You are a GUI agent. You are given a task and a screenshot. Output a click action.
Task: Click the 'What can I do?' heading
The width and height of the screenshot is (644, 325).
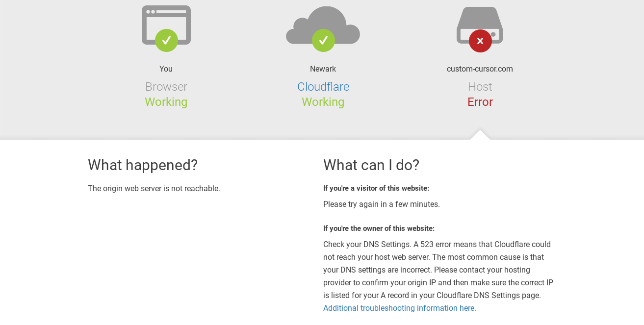[371, 165]
